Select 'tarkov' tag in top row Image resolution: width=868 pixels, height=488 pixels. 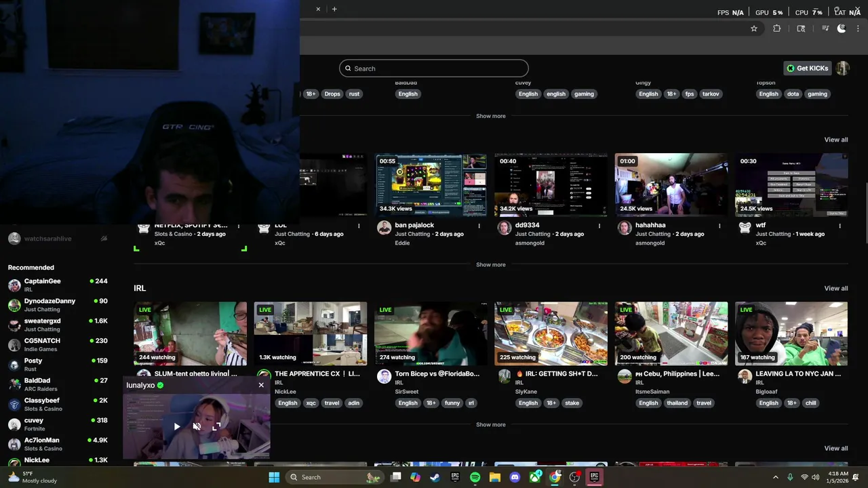point(711,94)
